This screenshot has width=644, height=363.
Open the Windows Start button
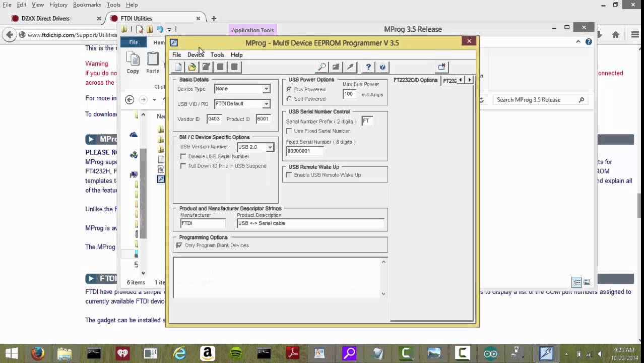[x=12, y=353]
